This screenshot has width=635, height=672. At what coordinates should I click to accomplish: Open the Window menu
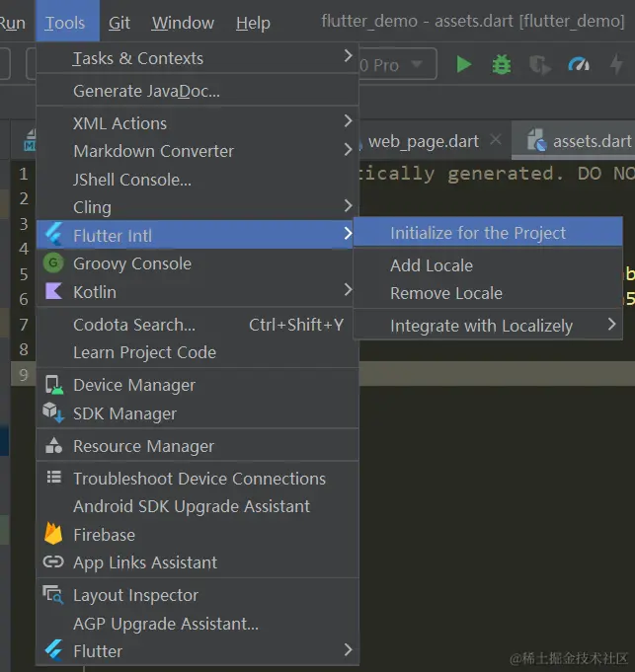click(x=183, y=23)
